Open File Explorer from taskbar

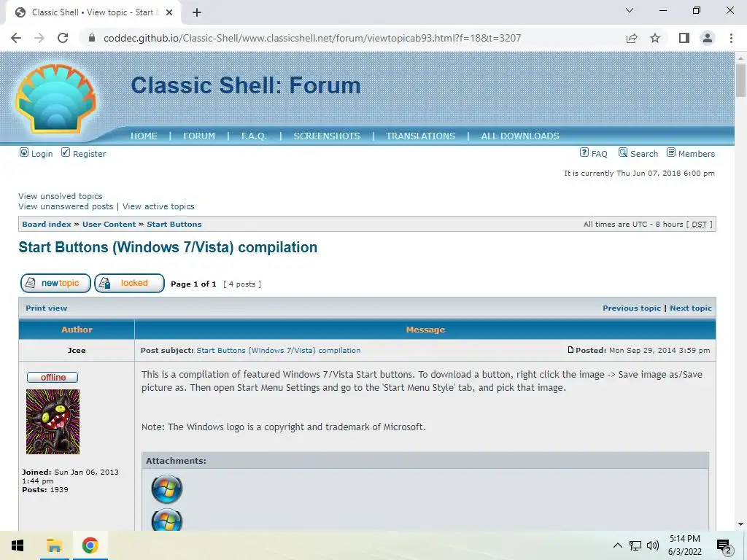coord(54,545)
